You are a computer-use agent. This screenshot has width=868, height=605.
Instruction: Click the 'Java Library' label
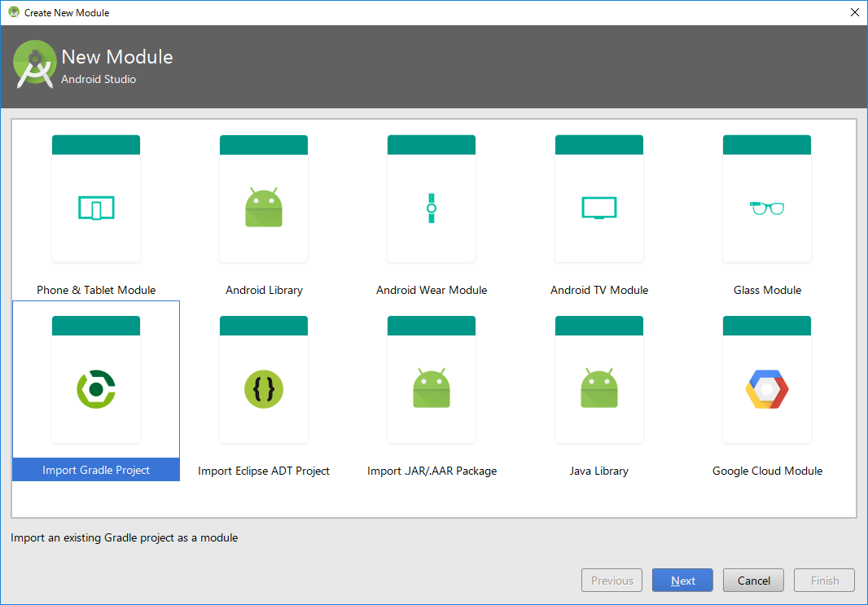click(599, 471)
